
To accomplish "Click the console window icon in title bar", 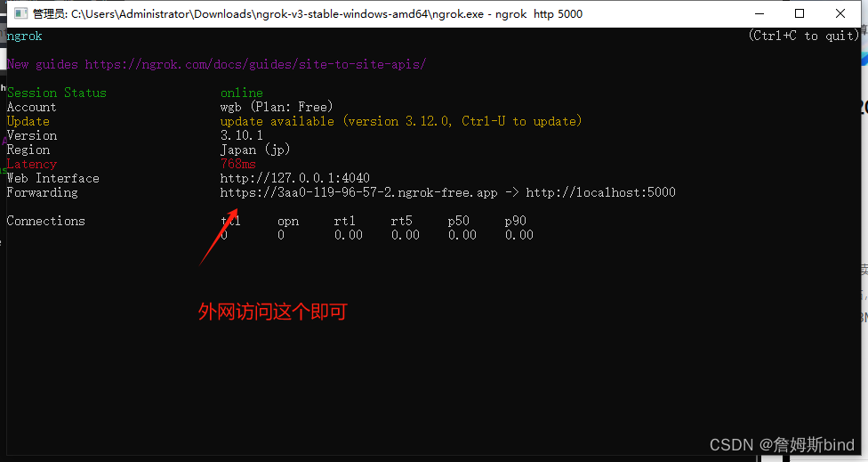I will click(20, 13).
